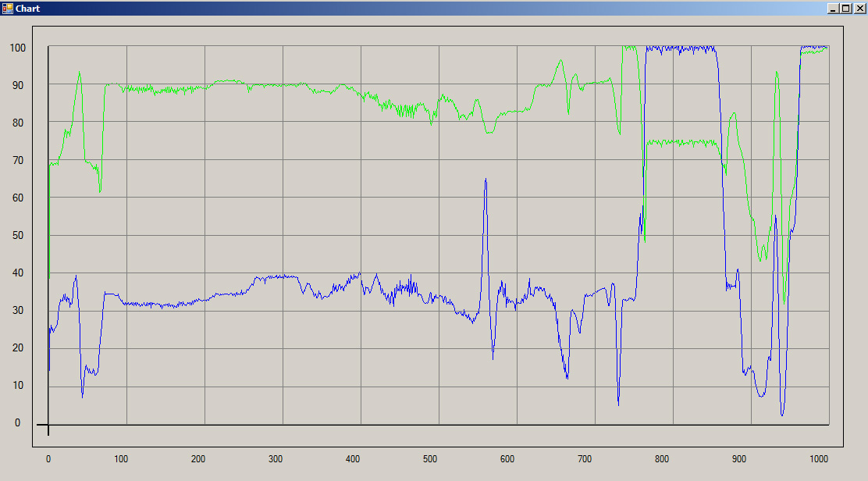Select the x-axis label 1000
The width and height of the screenshot is (868, 481).
[818, 459]
